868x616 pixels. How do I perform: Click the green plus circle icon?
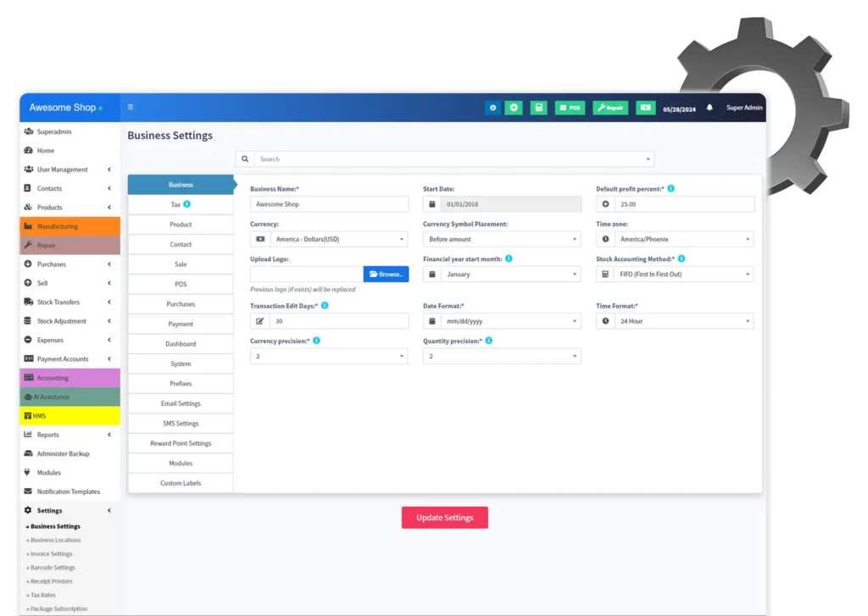click(x=514, y=108)
